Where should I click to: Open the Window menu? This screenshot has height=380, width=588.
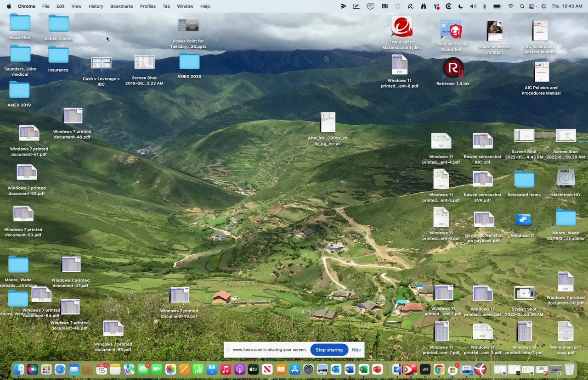tap(185, 6)
